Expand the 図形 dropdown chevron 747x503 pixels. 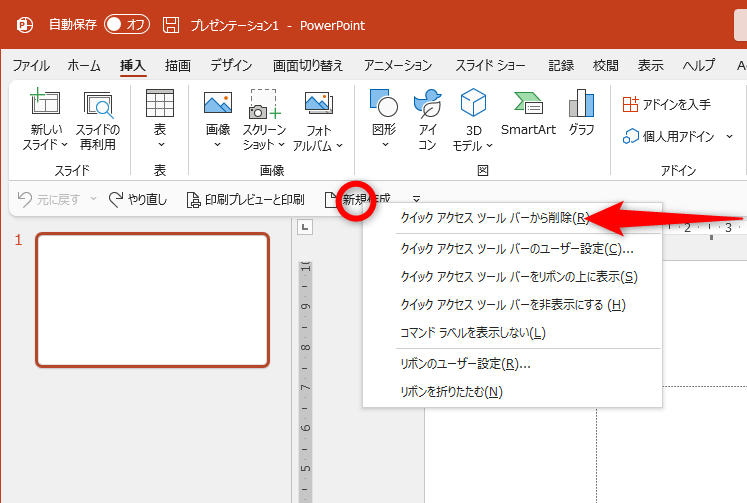pos(385,144)
